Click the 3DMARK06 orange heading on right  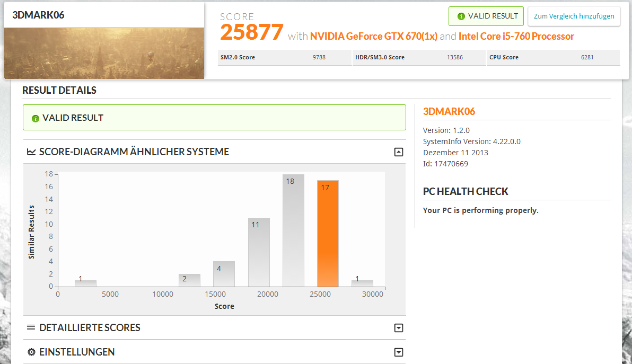[449, 112]
